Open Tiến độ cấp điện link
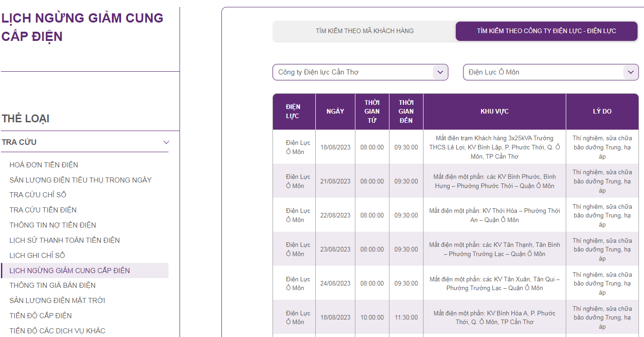644x337 pixels. pos(41,316)
